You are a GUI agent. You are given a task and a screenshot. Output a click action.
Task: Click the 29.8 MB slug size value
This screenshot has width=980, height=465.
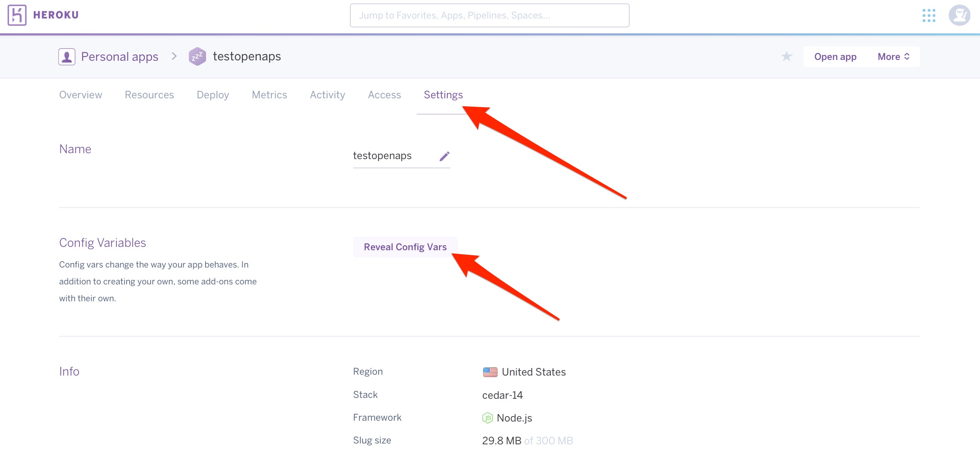[501, 441]
